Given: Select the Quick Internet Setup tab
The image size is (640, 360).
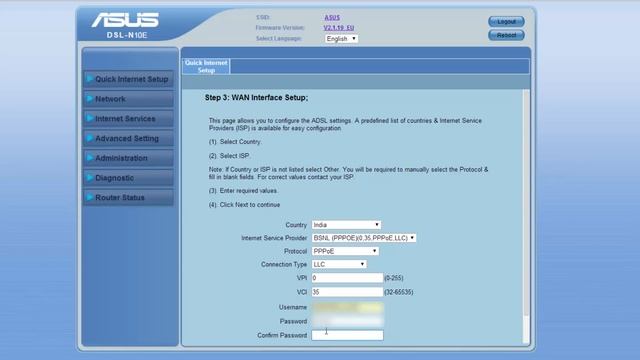Looking at the screenshot, I should click(x=206, y=67).
